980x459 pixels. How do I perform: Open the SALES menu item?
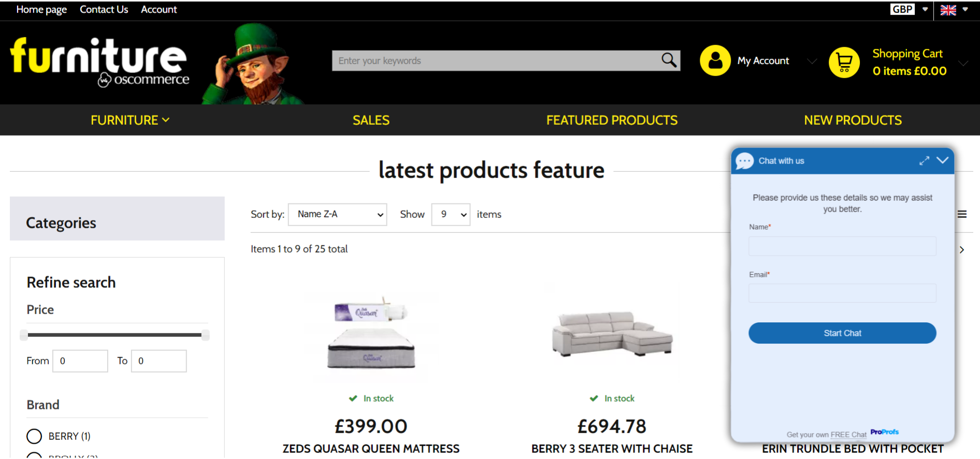[x=371, y=120]
